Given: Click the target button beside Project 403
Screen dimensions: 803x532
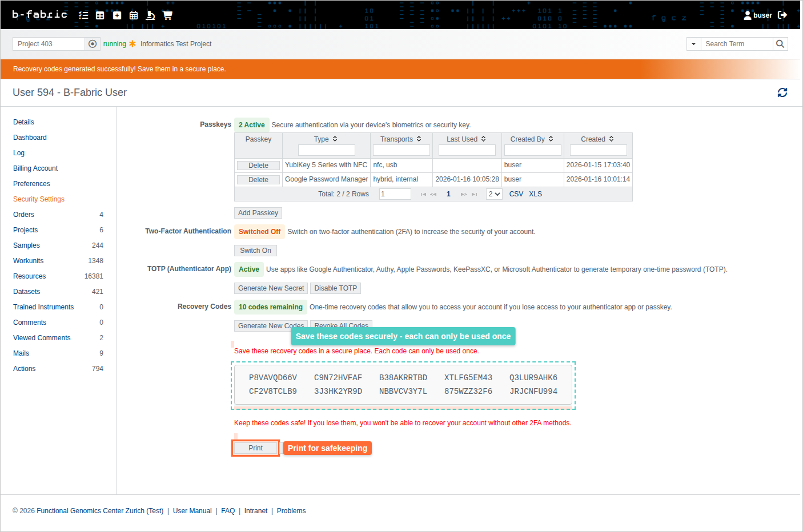Looking at the screenshot, I should click(93, 44).
